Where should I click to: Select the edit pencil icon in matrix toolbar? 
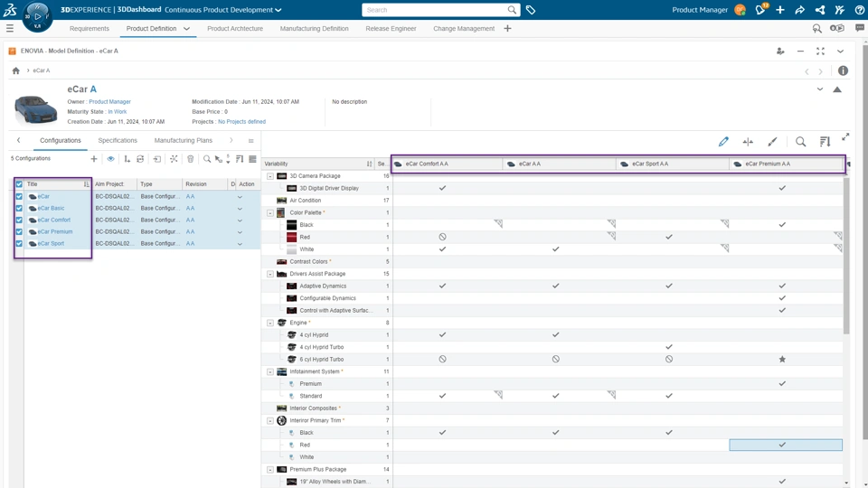pos(723,142)
